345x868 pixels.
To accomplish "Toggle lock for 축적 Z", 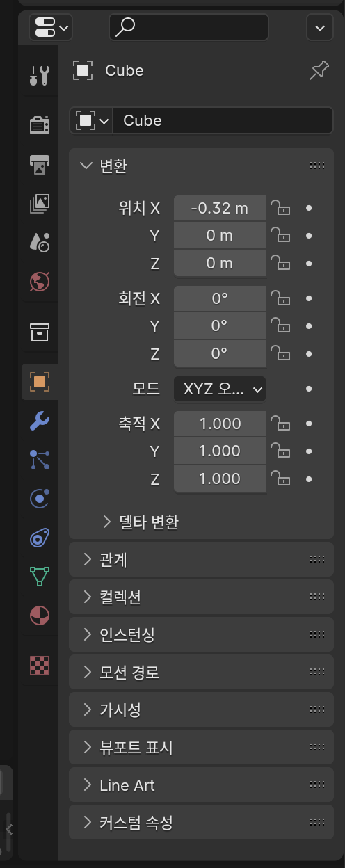I will (280, 479).
